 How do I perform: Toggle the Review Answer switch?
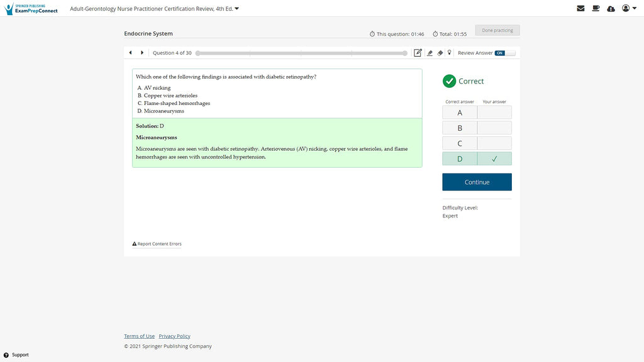pos(504,53)
